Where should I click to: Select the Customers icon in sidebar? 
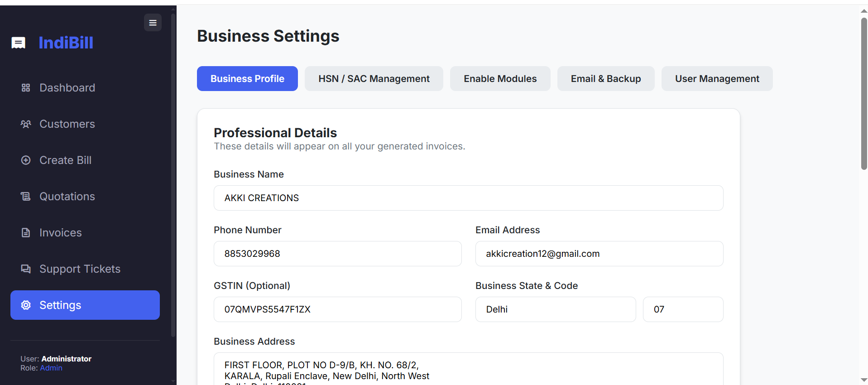pyautogui.click(x=26, y=124)
